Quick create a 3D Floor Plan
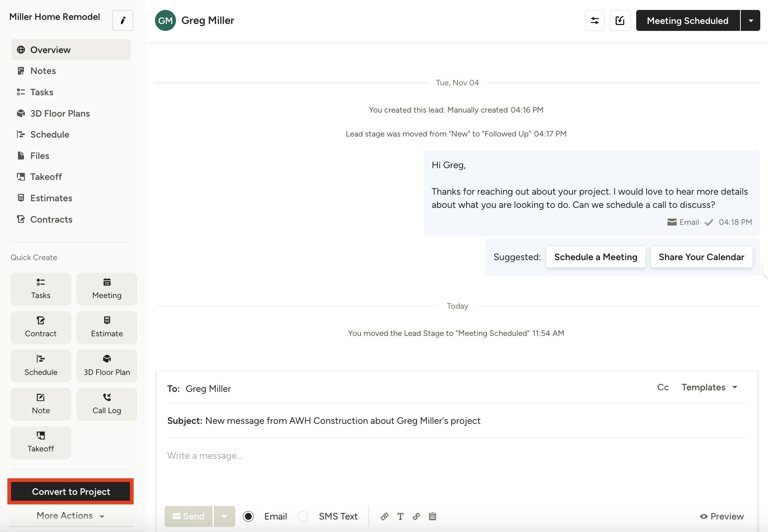Image resolution: width=768 pixels, height=532 pixels. (107, 366)
